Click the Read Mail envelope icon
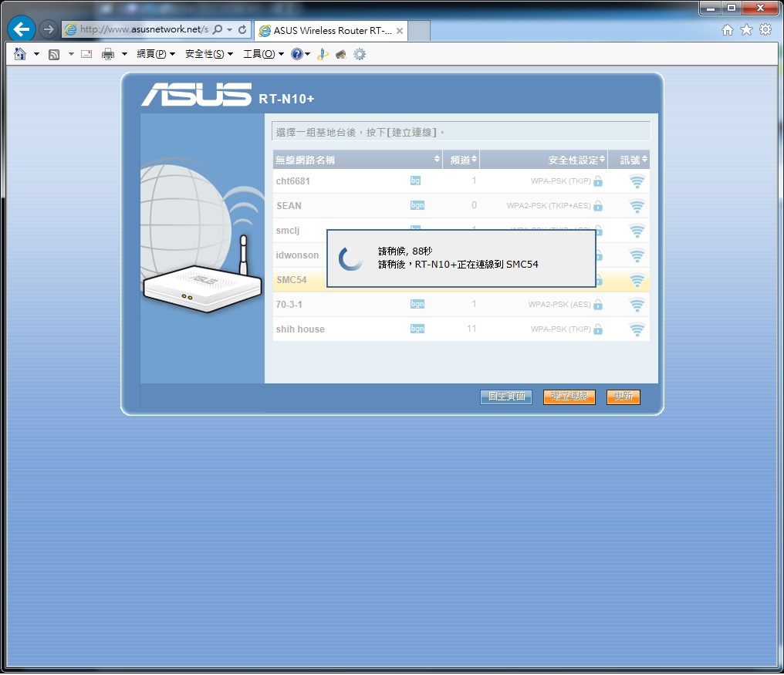This screenshot has width=784, height=675. coord(86,54)
